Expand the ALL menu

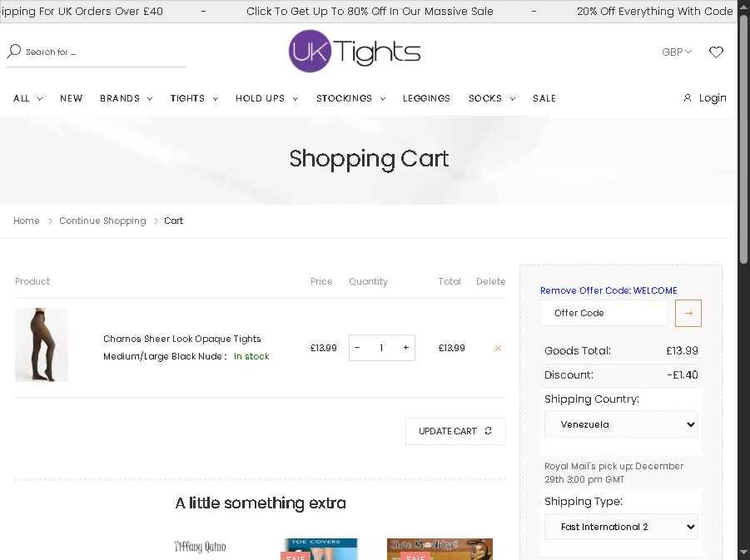(x=27, y=98)
